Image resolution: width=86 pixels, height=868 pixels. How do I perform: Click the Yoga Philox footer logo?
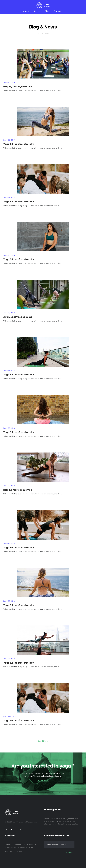pyautogui.click(x=12, y=812)
